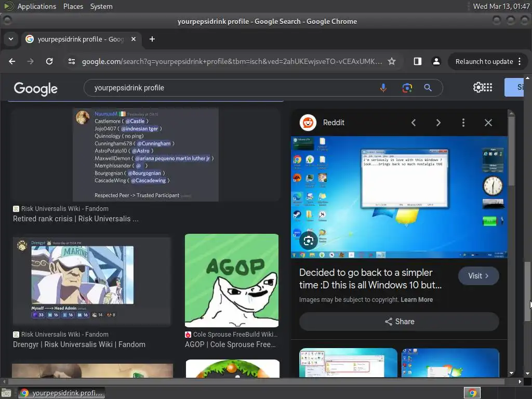Open more options in preview panel
The height and width of the screenshot is (399, 532).
pyautogui.click(x=463, y=123)
